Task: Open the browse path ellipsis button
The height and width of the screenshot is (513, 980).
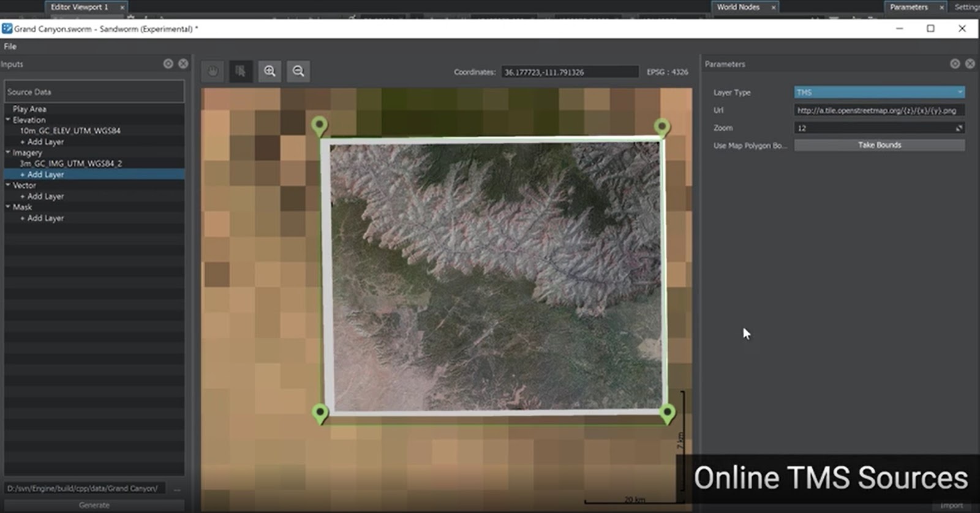Action: [177, 489]
